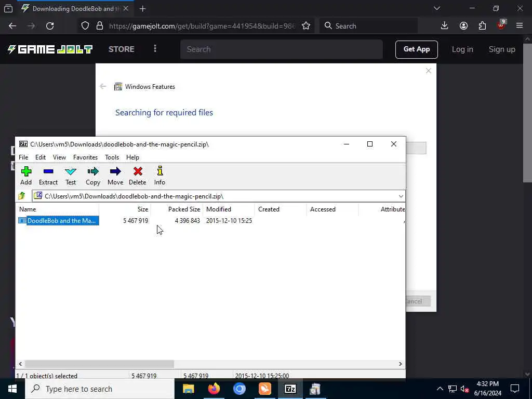Open the View menu in 7-Zip
Viewport: 532px width, 399px height.
(x=59, y=157)
